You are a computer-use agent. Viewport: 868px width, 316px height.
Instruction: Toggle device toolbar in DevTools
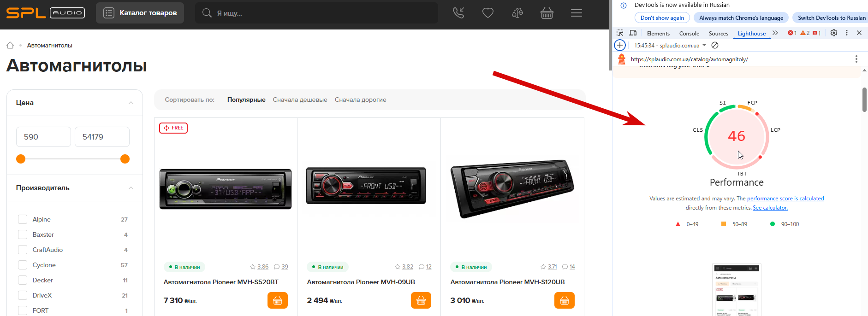click(633, 33)
